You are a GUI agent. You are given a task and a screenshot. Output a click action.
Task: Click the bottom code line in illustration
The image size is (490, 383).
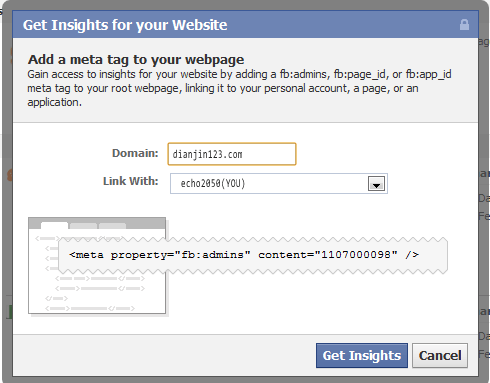pyautogui.click(x=90, y=308)
